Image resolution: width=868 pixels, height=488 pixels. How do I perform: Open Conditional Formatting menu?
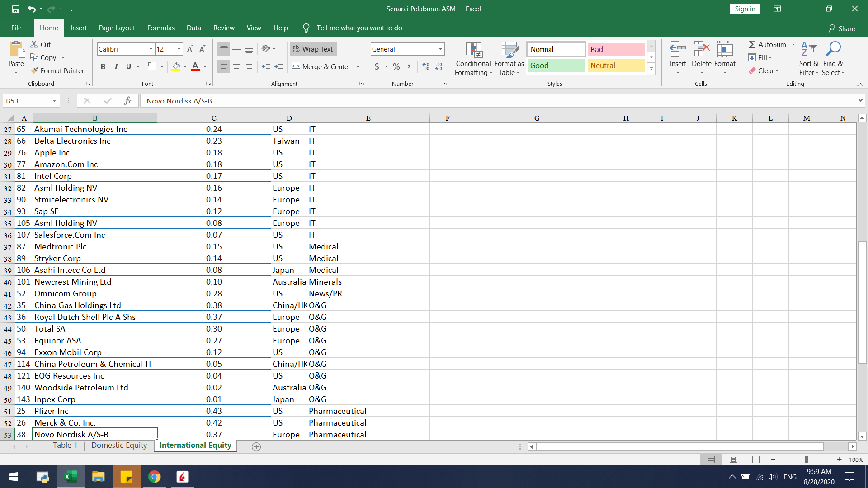[473, 59]
